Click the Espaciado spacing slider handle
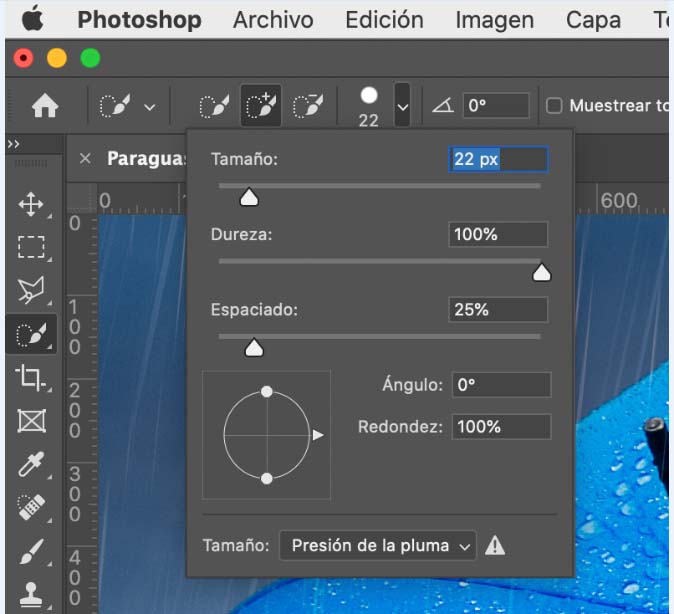Screen dimensions: 674x614 coord(254,348)
